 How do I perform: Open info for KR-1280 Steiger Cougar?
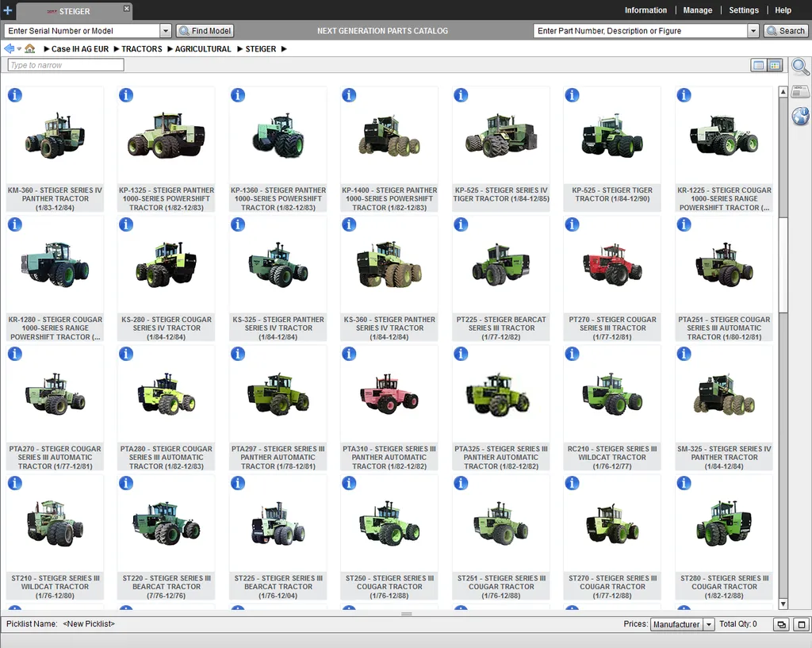click(x=15, y=224)
